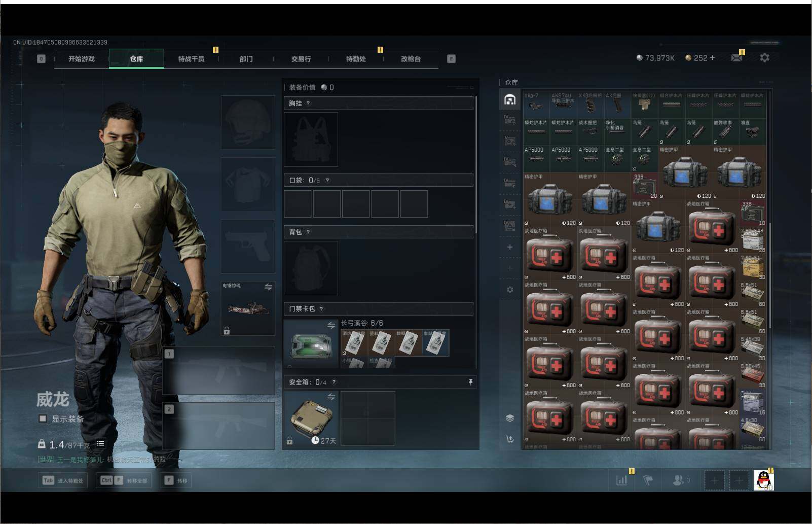Show help for 口袋 pockets
This screenshot has height=524, width=812.
[327, 181]
